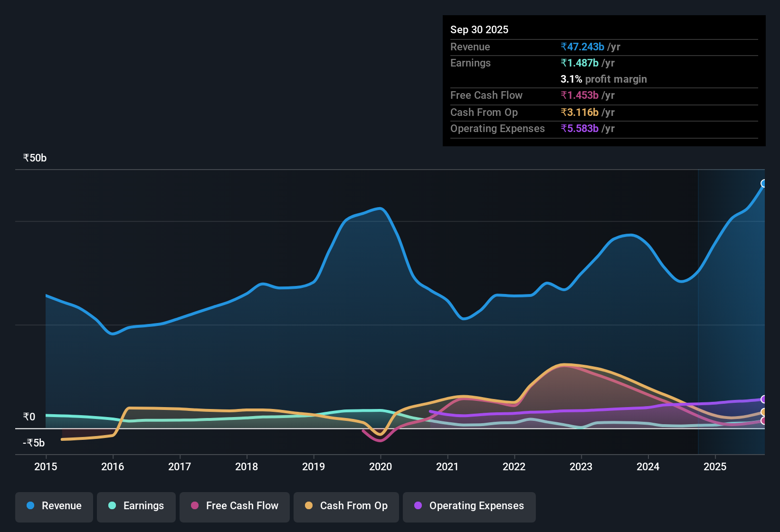This screenshot has width=780, height=532.
Task: Click the Operating Expenses legend chip
Action: tap(469, 506)
